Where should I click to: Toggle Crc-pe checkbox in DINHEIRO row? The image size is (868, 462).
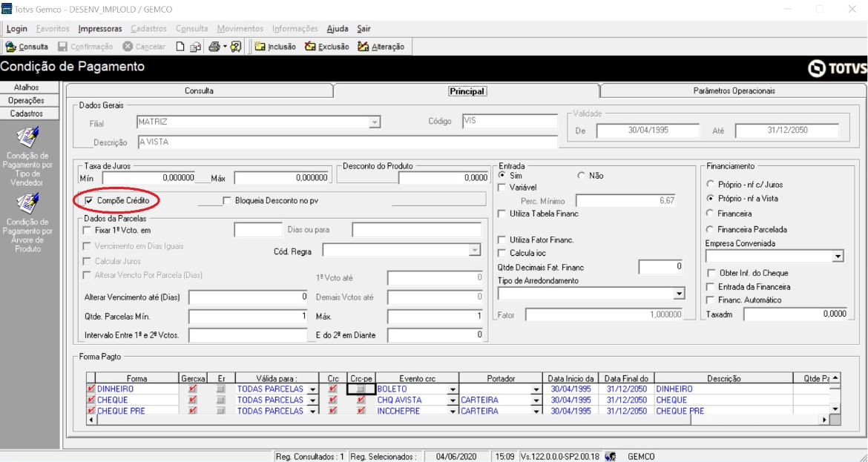[x=361, y=389]
